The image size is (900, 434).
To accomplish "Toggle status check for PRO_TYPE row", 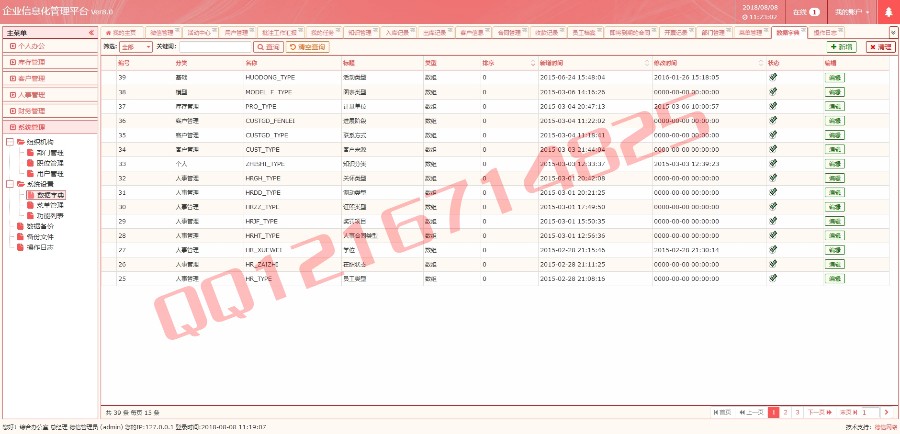I will point(773,106).
